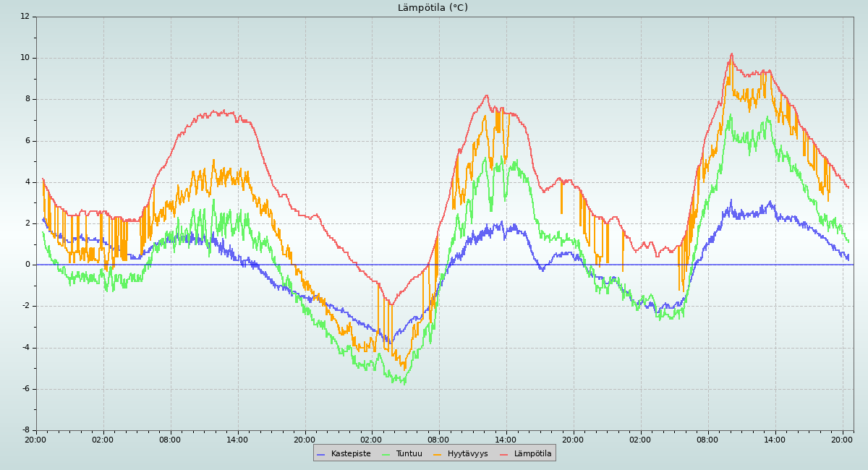Click the lowest point of the green Tuntuu curve
Screen dimensions: 868x470
click(x=404, y=383)
